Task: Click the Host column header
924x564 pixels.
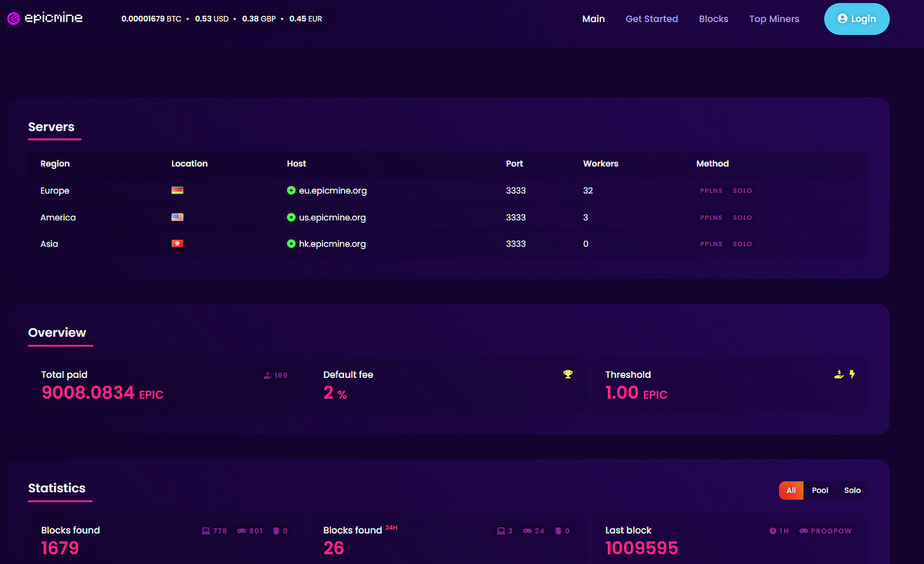Action: coord(296,164)
